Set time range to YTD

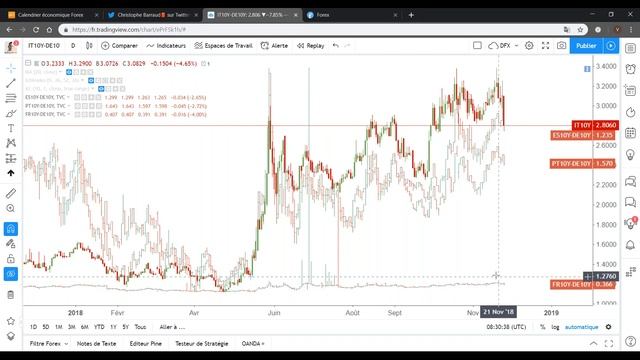tap(99, 327)
